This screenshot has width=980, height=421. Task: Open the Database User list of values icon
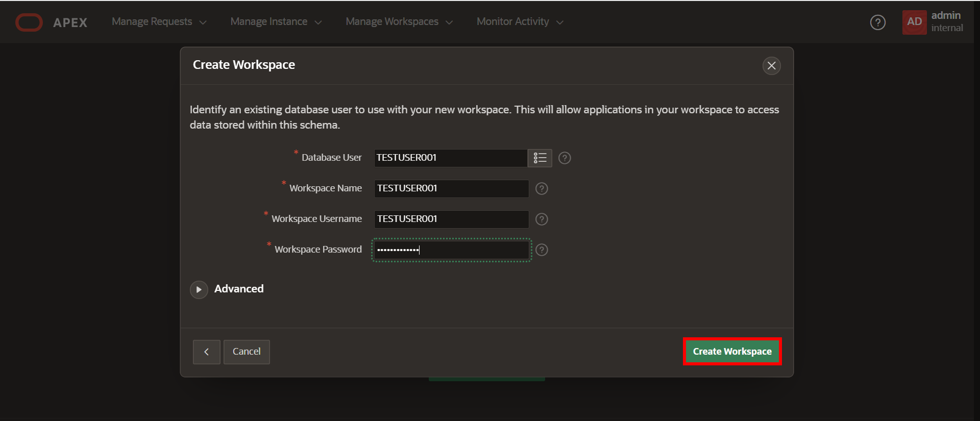(540, 158)
